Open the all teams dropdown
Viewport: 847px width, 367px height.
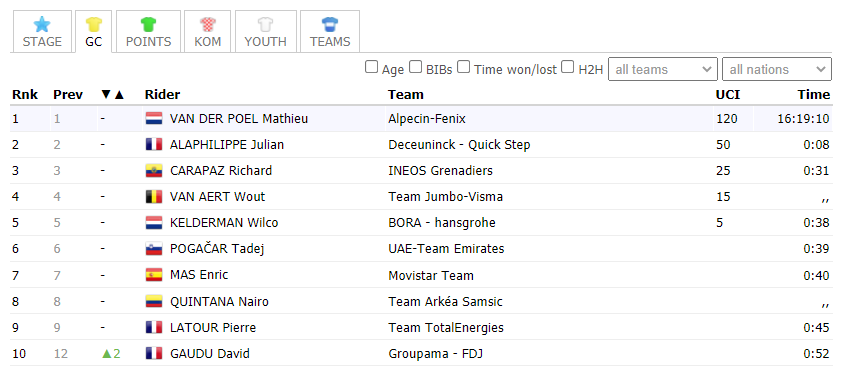click(663, 69)
